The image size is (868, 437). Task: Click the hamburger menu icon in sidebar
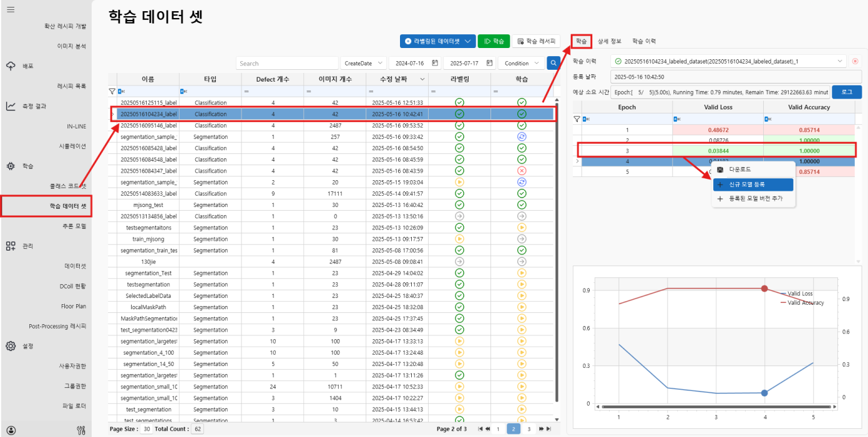(11, 9)
